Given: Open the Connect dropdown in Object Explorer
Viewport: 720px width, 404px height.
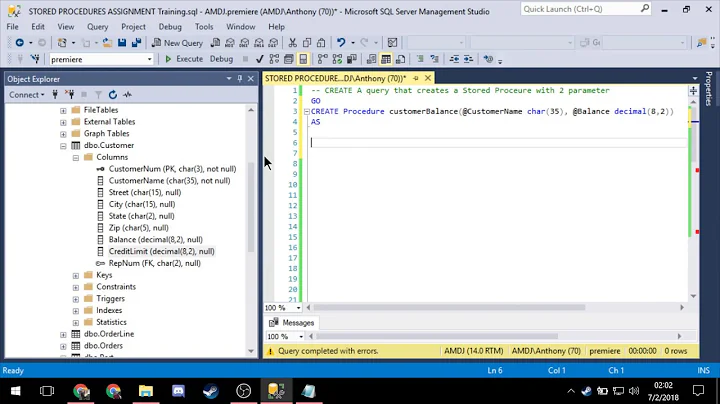Looking at the screenshot, I should tap(27, 95).
